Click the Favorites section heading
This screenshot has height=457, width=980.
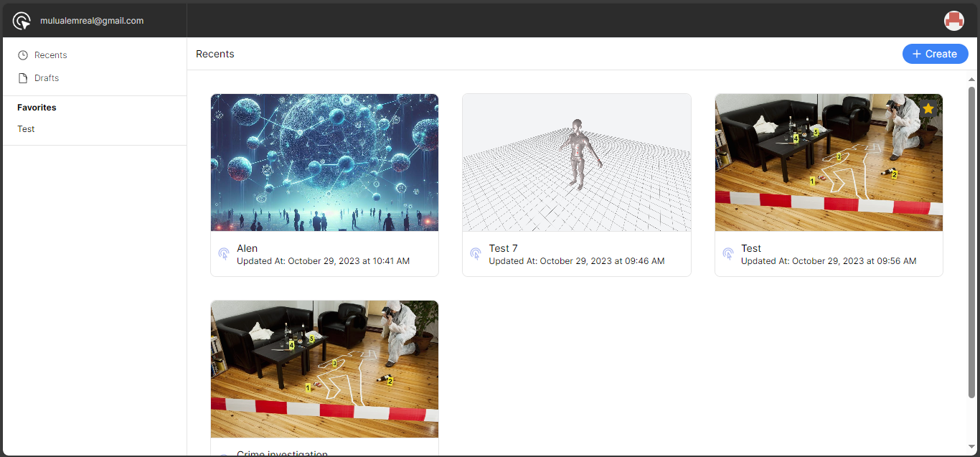pyautogui.click(x=37, y=108)
